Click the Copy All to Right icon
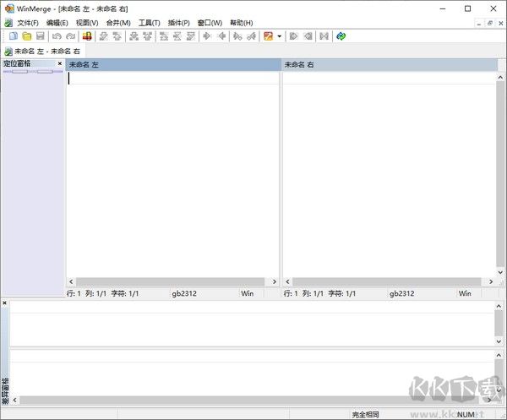Screen dimensions: 507x420 293,36
